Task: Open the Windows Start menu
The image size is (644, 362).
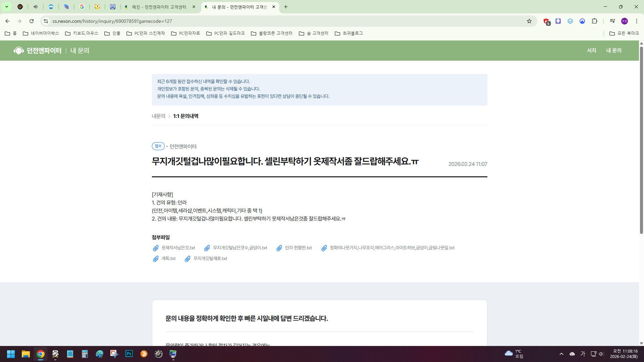Action: point(11,354)
